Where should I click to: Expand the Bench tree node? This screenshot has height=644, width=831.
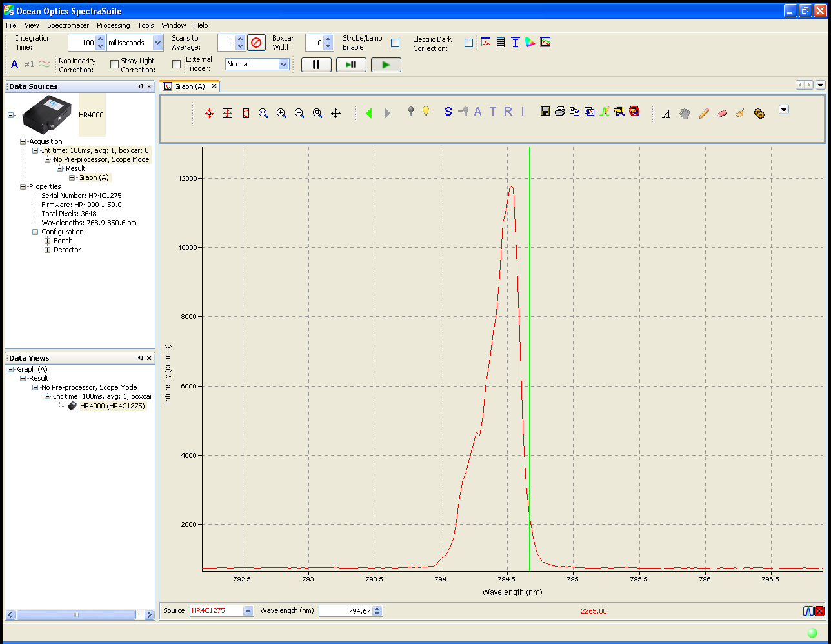tap(47, 241)
